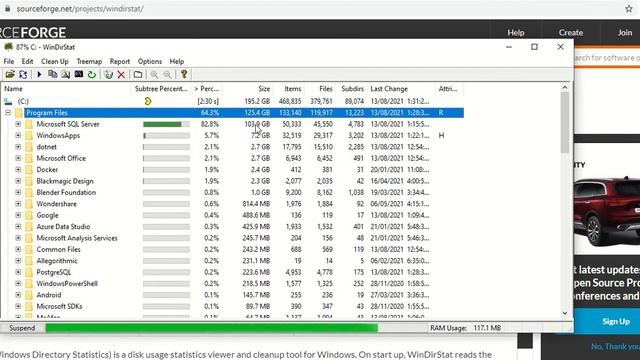Viewport: 640px width, 360px height.
Task: Click the Copy Path toolbar icon
Action: 53,74
